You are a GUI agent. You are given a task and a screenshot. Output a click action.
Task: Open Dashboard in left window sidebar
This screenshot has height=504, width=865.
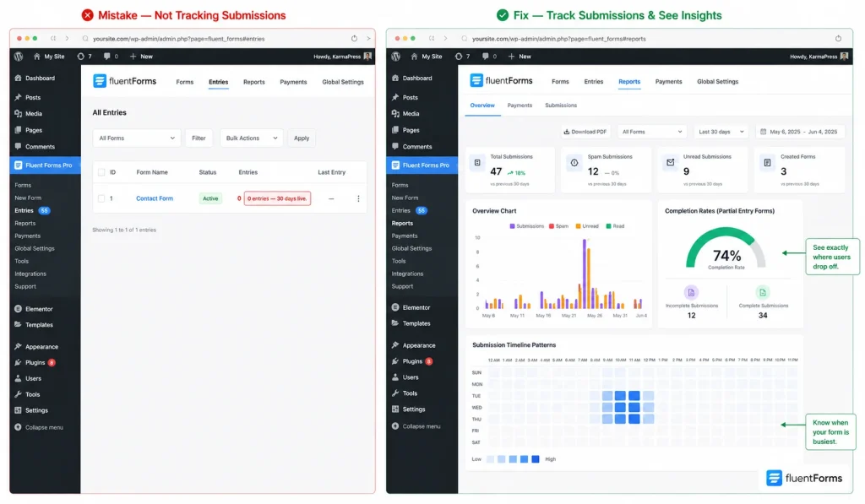point(40,79)
